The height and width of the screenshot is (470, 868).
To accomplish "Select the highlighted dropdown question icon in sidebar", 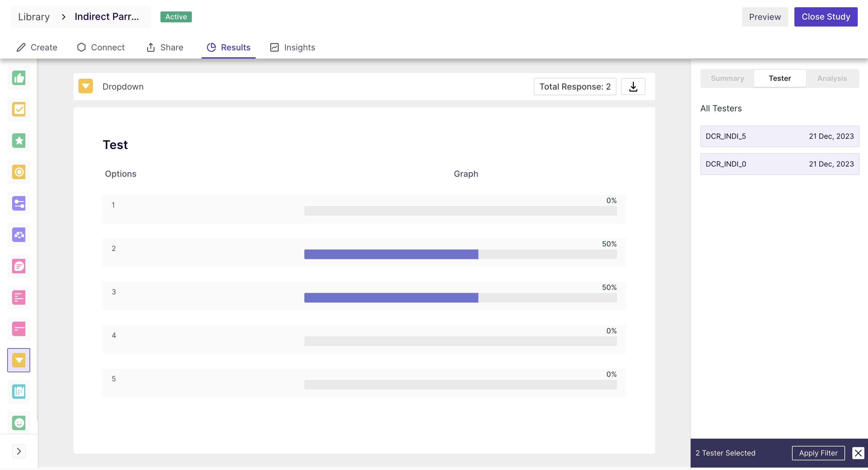I will click(x=19, y=360).
